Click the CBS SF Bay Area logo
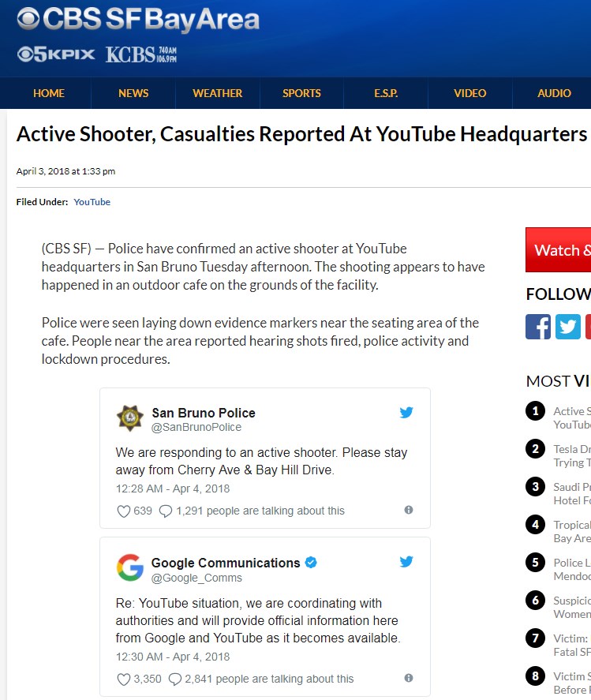The width and height of the screenshot is (591, 700). point(138,20)
